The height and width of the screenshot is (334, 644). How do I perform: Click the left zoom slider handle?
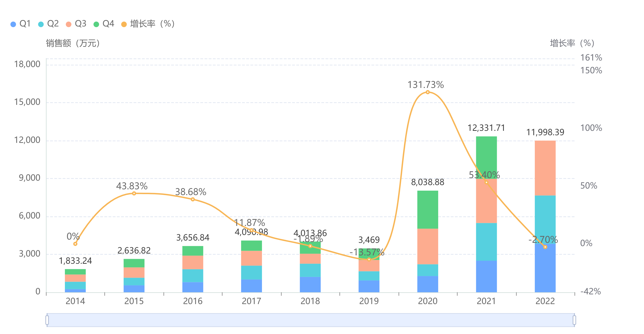(47, 320)
